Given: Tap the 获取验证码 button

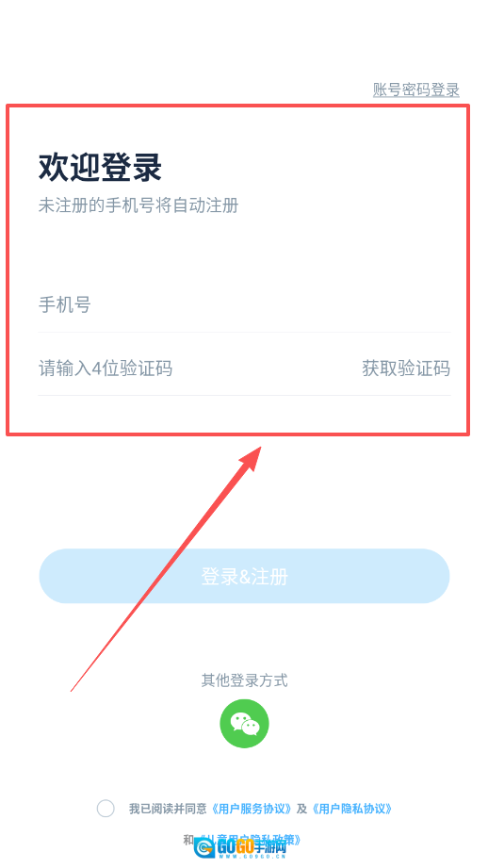Looking at the screenshot, I should click(406, 368).
